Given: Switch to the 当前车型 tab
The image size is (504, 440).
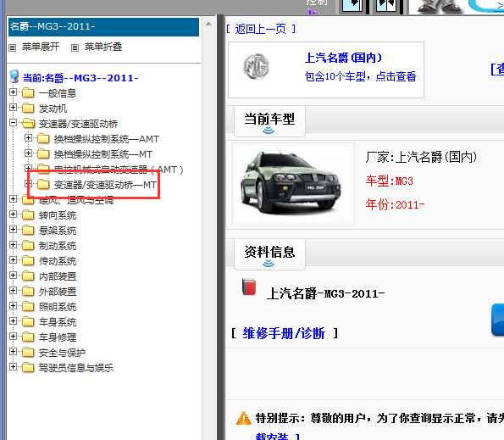Looking at the screenshot, I should click(269, 121).
